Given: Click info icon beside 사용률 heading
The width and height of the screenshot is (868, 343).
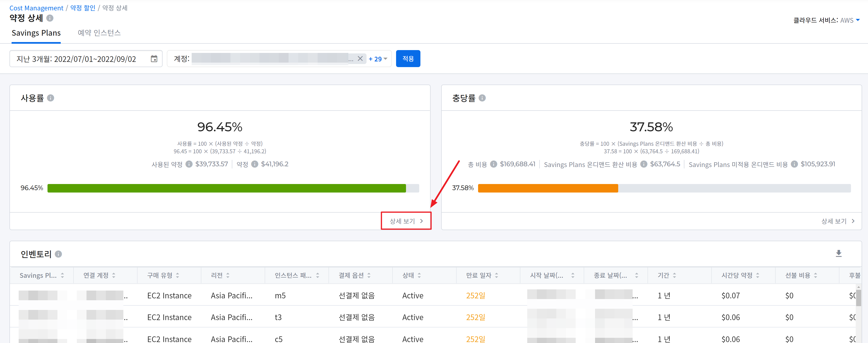Looking at the screenshot, I should pos(51,98).
